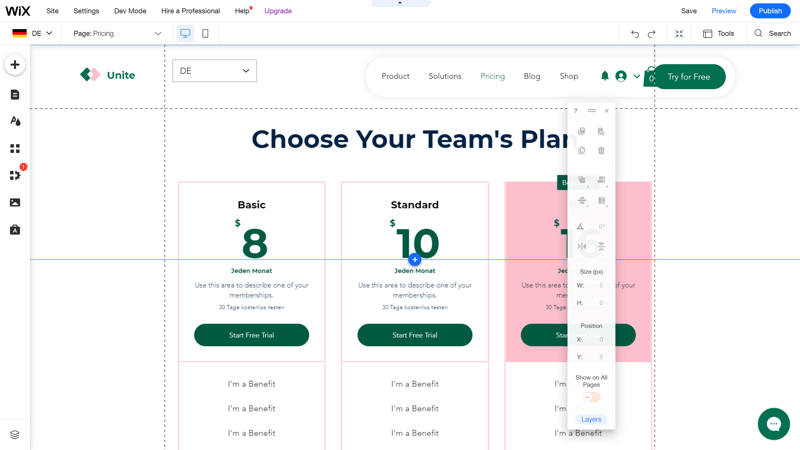
Task: Click the Publish button
Action: (770, 11)
